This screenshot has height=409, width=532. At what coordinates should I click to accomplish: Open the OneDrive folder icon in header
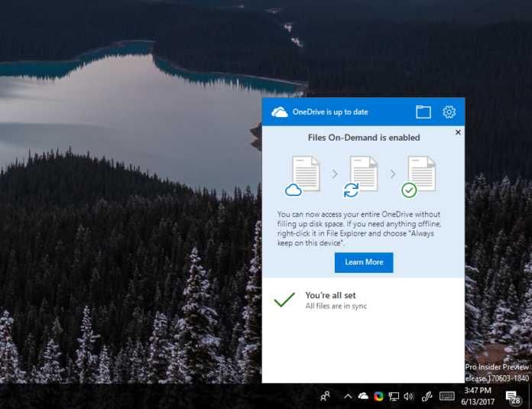tap(423, 112)
